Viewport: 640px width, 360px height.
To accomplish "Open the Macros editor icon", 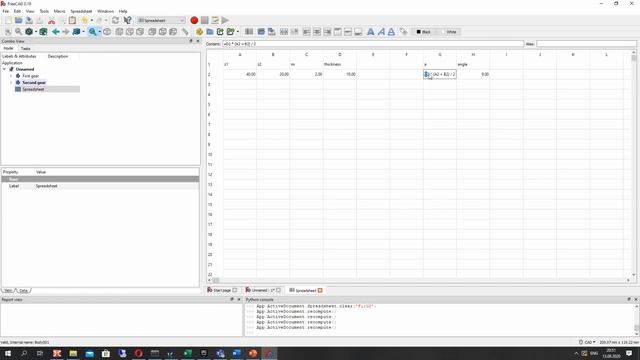I will (215, 20).
